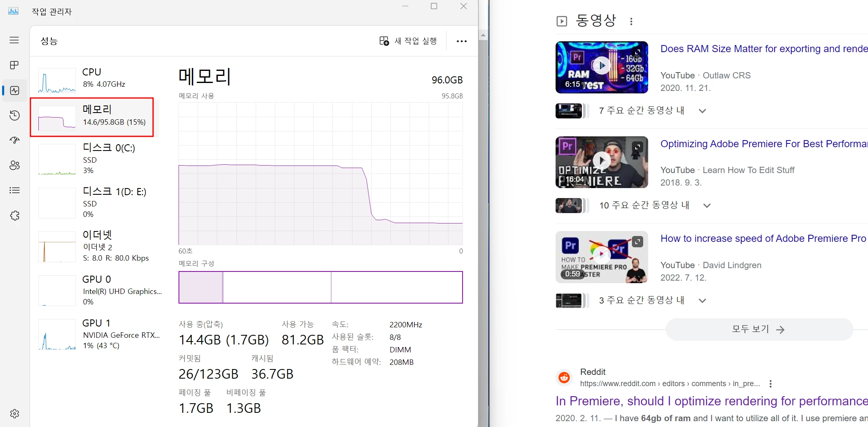Open 'In Premiere, should I optimize' Reddit link
This screenshot has height=427, width=868.
[x=712, y=401]
